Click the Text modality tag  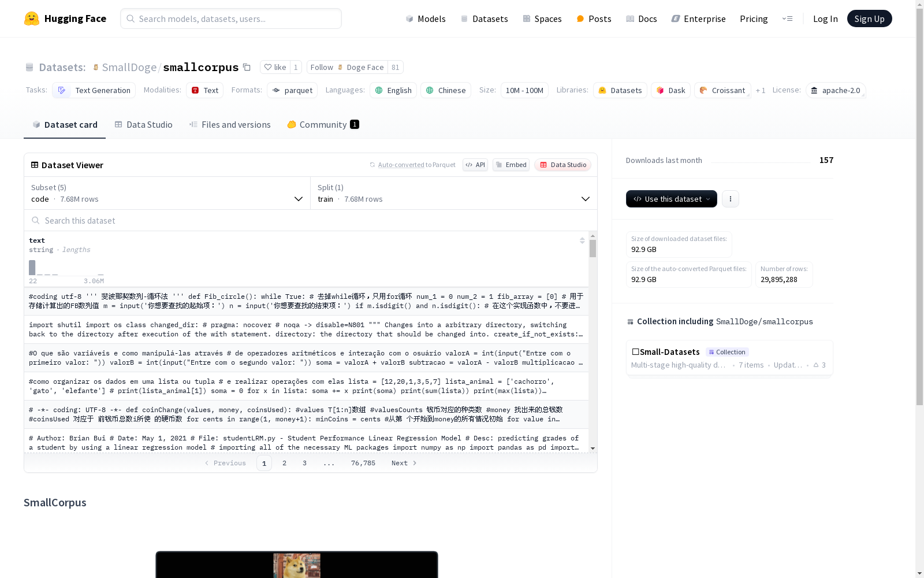[205, 90]
